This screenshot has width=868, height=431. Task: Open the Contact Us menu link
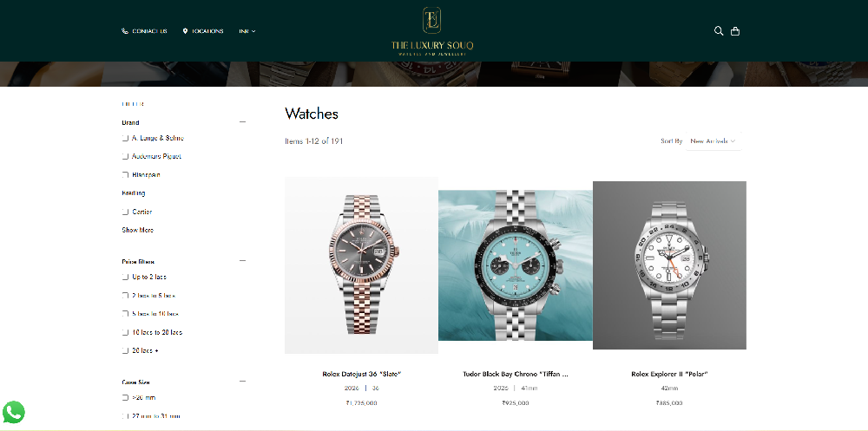pos(149,31)
